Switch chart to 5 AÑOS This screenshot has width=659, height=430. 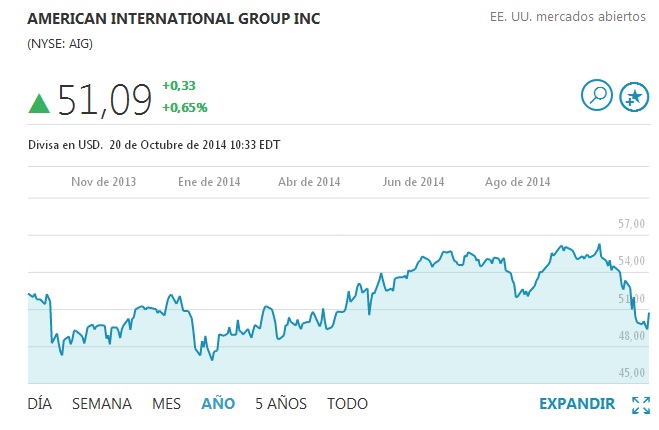tap(281, 404)
